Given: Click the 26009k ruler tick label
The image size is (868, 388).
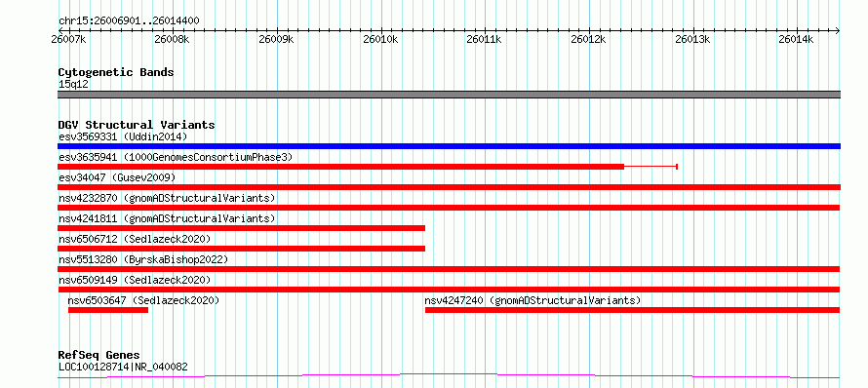Looking at the screenshot, I should point(276,39).
